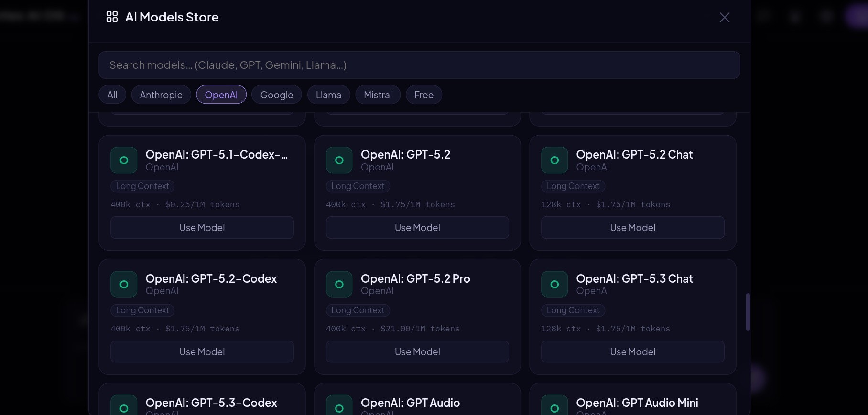Click Long Context tag on GPT-5.2 card

pyautogui.click(x=358, y=186)
